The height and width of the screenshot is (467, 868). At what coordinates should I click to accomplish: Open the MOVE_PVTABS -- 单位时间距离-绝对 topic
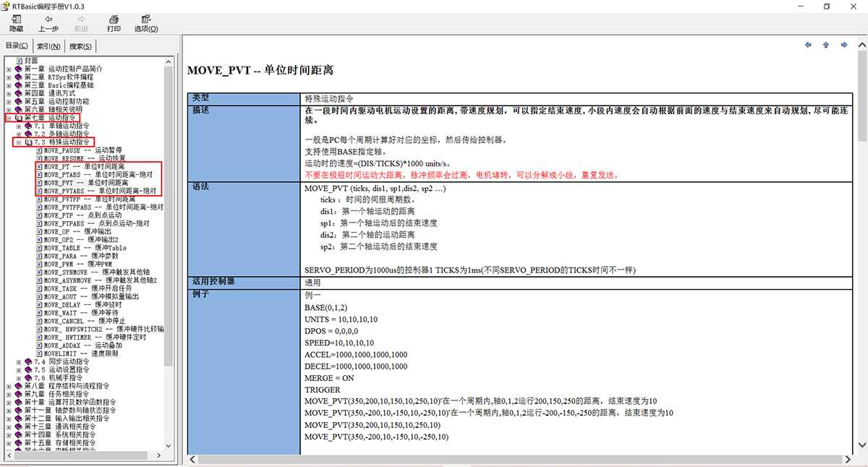coord(101,191)
